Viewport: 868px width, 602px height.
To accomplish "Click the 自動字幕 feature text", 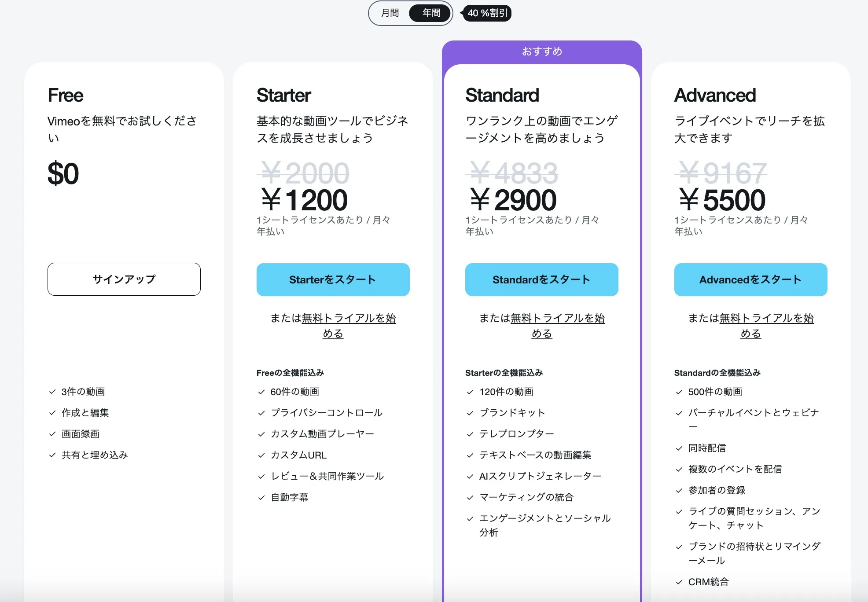I will point(290,497).
